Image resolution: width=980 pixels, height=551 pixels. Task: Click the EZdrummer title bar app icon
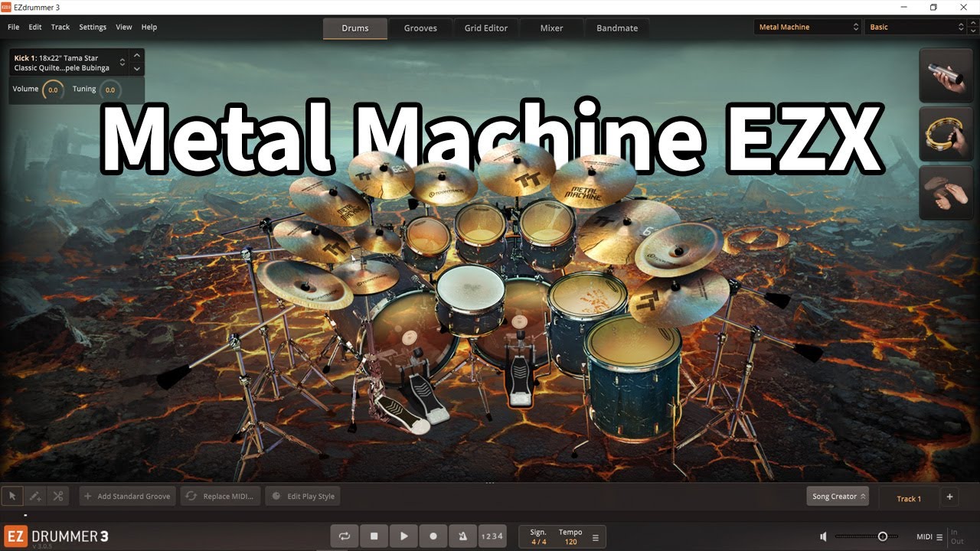pyautogui.click(x=7, y=8)
